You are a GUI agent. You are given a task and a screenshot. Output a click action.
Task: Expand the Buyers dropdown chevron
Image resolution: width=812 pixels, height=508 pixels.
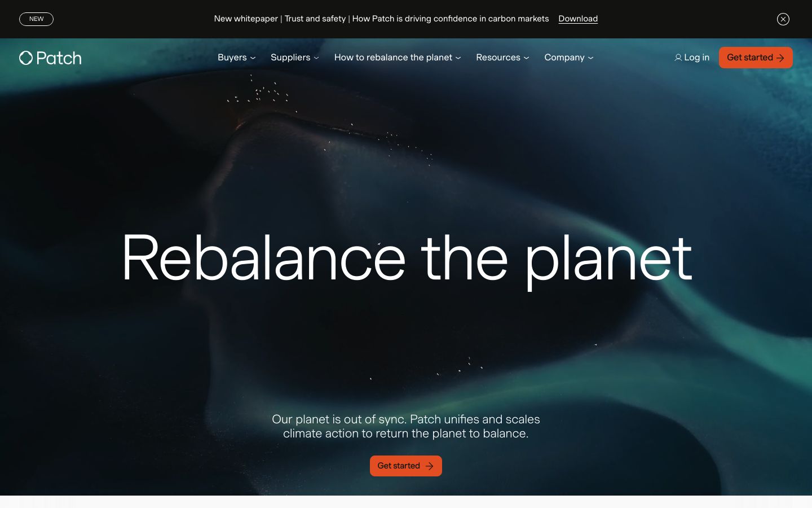(x=253, y=58)
